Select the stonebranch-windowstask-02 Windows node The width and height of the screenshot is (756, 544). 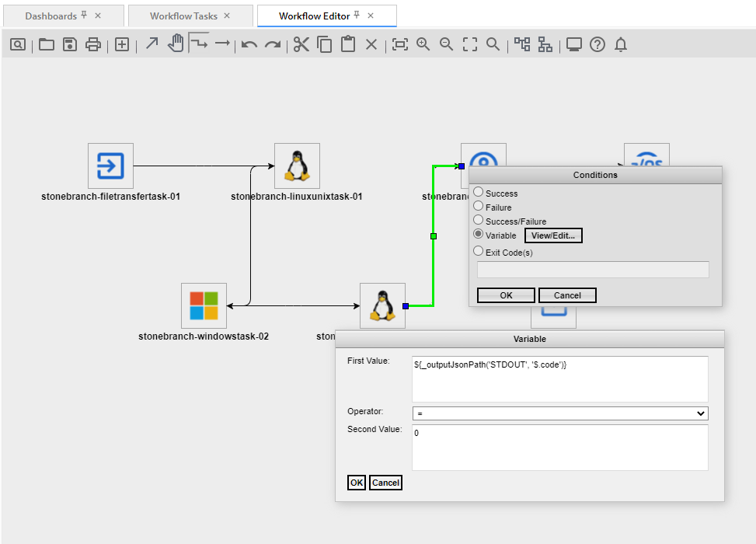[x=204, y=305]
